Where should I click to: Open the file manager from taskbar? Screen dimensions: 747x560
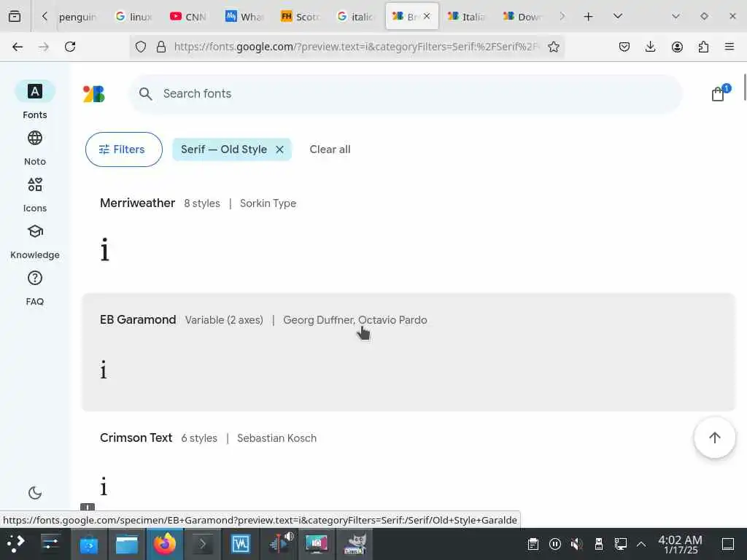click(x=127, y=544)
